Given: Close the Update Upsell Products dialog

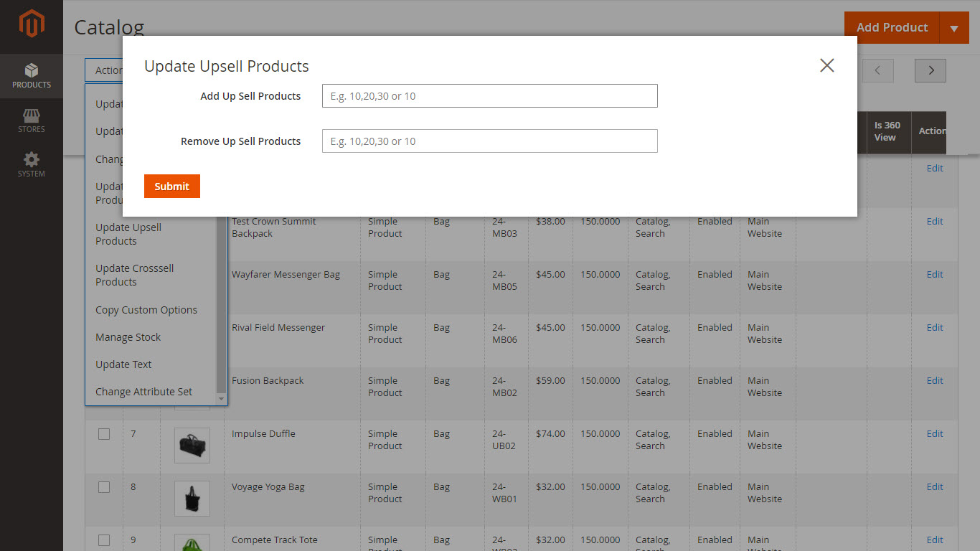Looking at the screenshot, I should [x=826, y=65].
